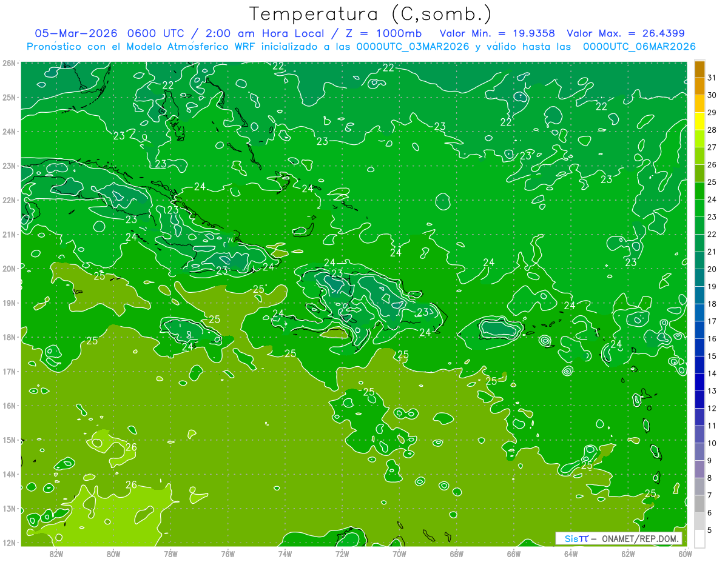Click the 23N latitude axis label
The height and width of the screenshot is (562, 728).
9,166
